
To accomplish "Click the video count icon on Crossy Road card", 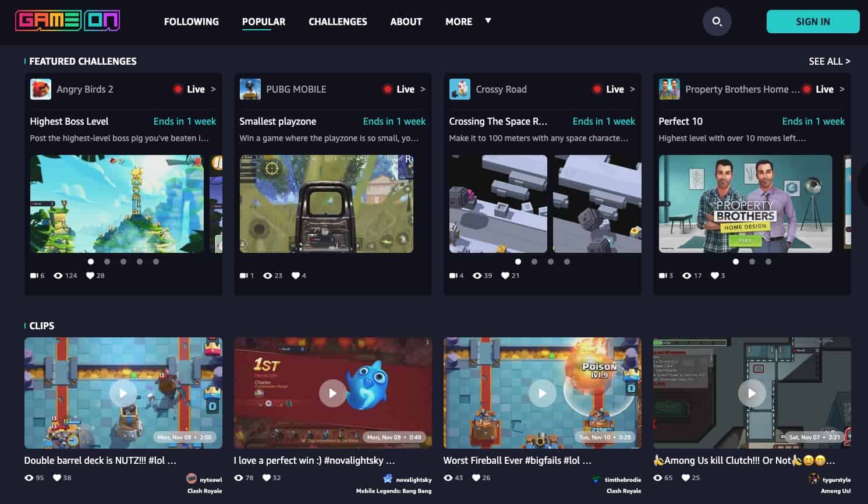I will pos(453,276).
